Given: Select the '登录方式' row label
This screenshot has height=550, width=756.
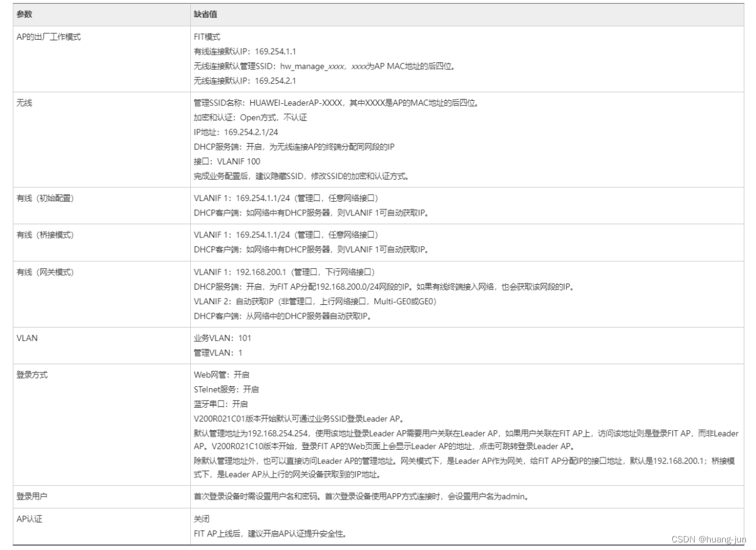Looking at the screenshot, I should 32,375.
